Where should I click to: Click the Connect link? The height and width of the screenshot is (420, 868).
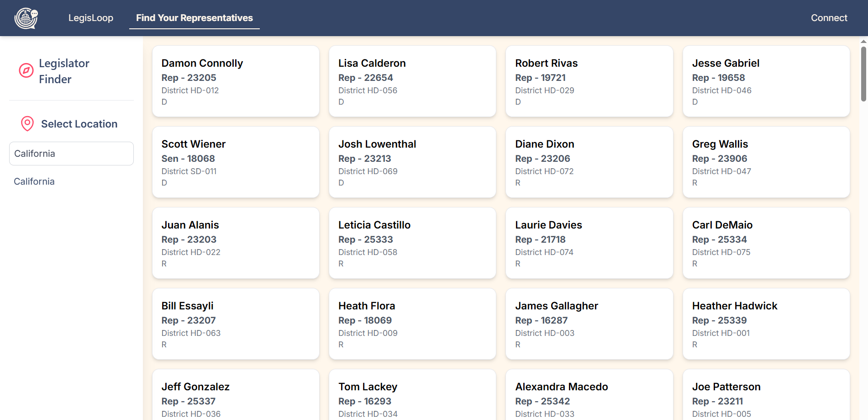(x=829, y=18)
